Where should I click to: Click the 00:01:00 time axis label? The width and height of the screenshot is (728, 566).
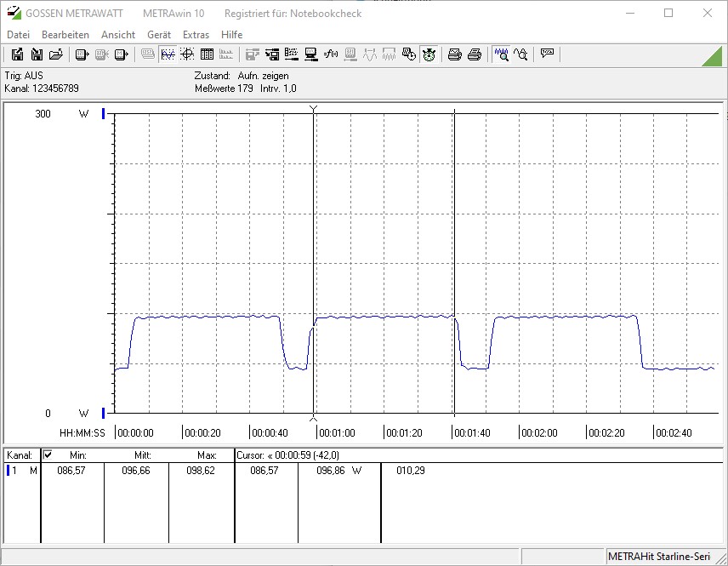(337, 432)
